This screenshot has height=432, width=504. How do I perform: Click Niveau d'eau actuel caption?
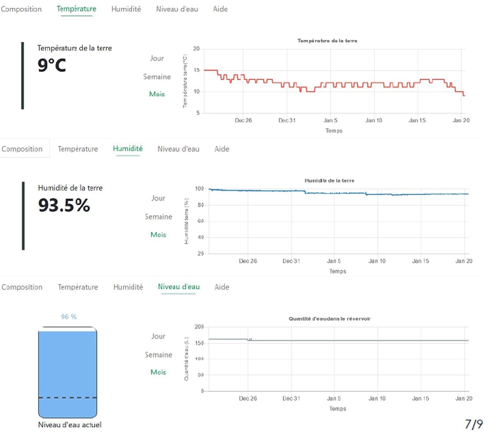70,425
